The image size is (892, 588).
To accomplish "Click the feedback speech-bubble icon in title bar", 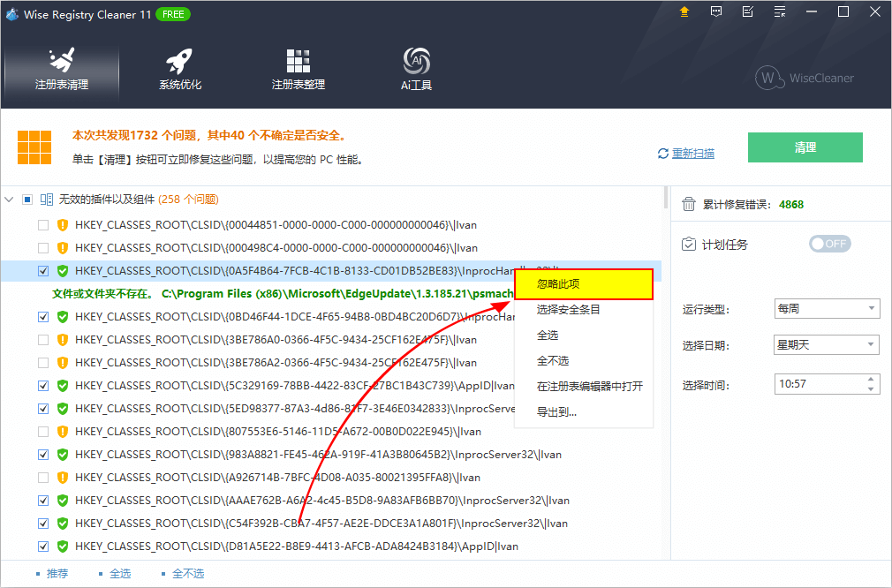I will [x=716, y=11].
